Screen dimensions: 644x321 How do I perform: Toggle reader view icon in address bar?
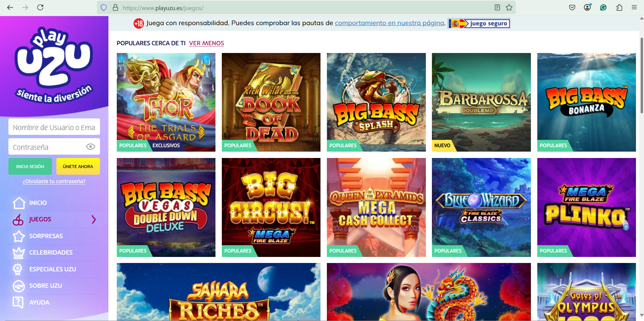pos(497,7)
